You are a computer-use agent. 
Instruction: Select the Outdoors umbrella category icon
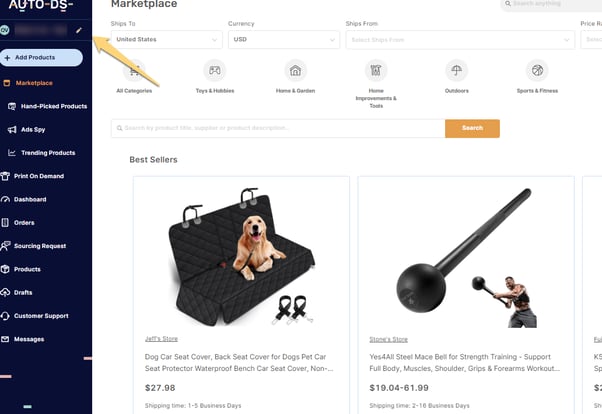point(456,71)
